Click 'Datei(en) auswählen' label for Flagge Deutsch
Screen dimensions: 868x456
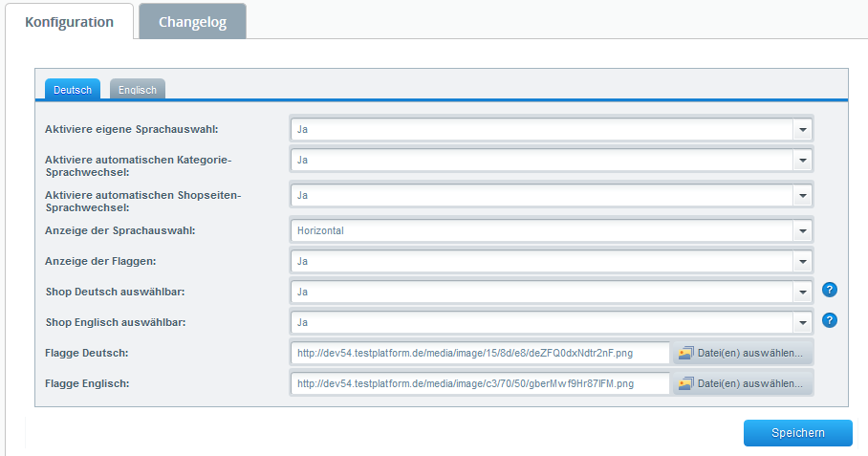pos(750,353)
